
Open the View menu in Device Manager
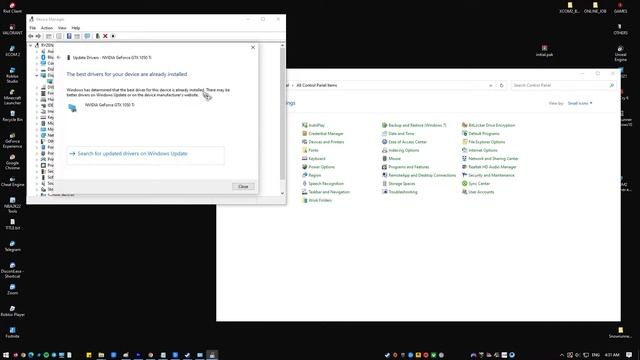pyautogui.click(x=62, y=28)
